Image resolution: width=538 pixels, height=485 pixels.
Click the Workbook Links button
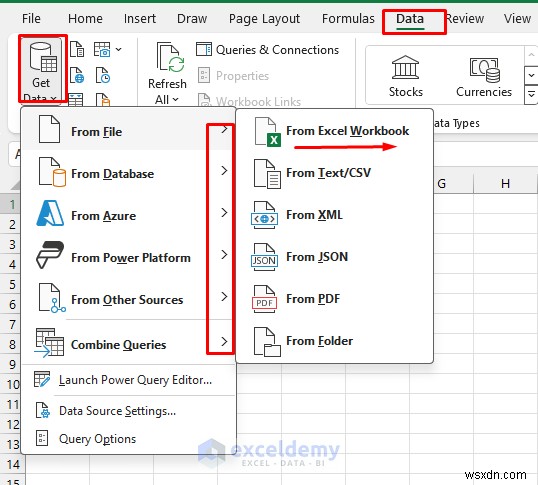pyautogui.click(x=249, y=101)
